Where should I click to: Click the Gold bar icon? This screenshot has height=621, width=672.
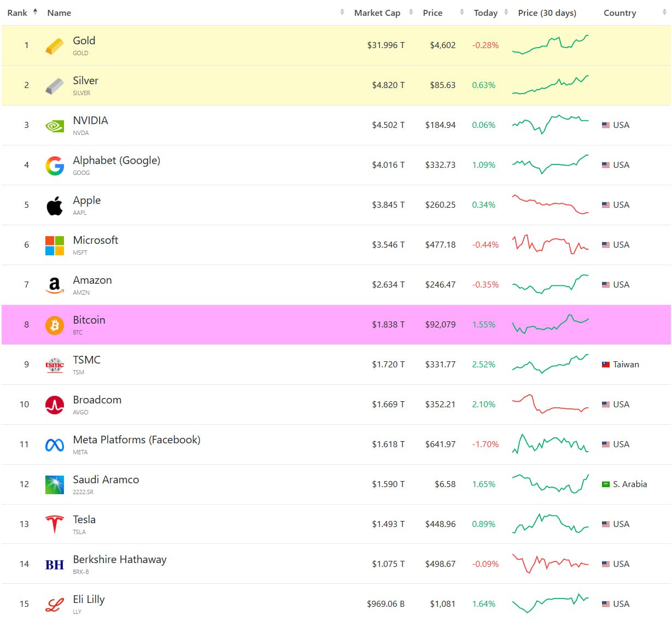point(54,46)
